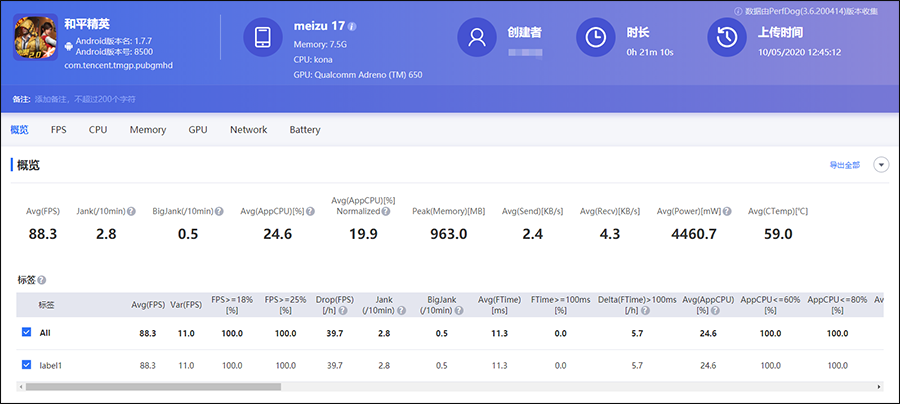This screenshot has width=900, height=404.
Task: Click the table's horizontal scrollbar thumb
Action: pos(150,386)
